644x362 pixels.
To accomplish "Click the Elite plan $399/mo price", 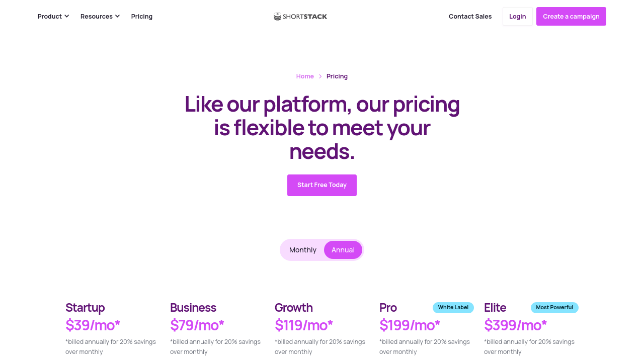I will click(515, 325).
